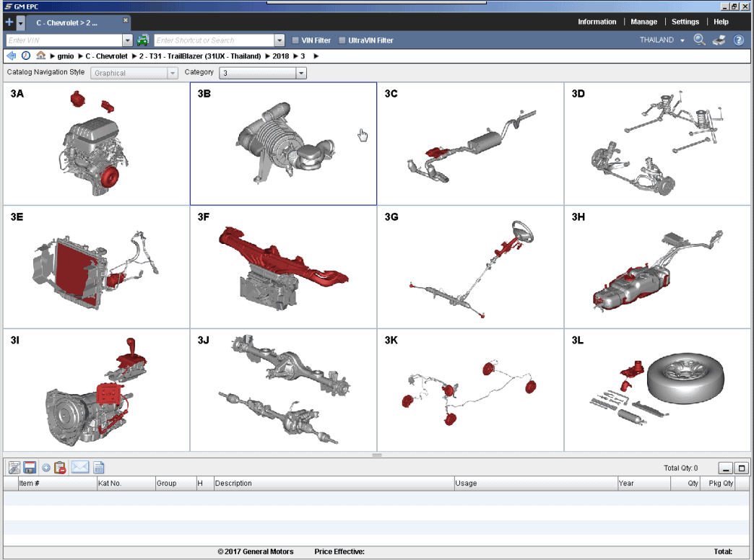Open the Information menu

[x=597, y=22]
